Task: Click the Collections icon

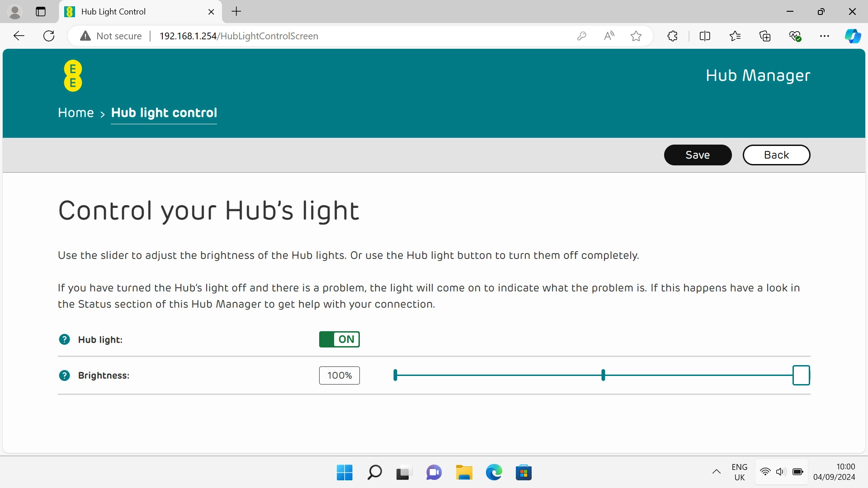Action: (x=765, y=36)
